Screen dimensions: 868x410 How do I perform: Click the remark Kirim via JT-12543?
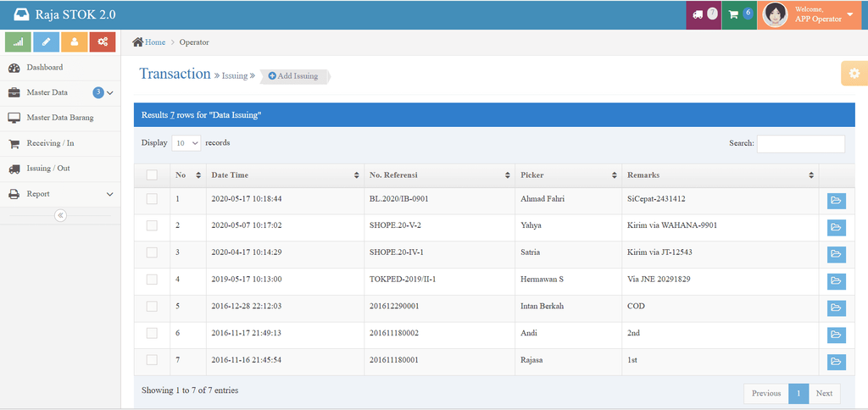[659, 252]
